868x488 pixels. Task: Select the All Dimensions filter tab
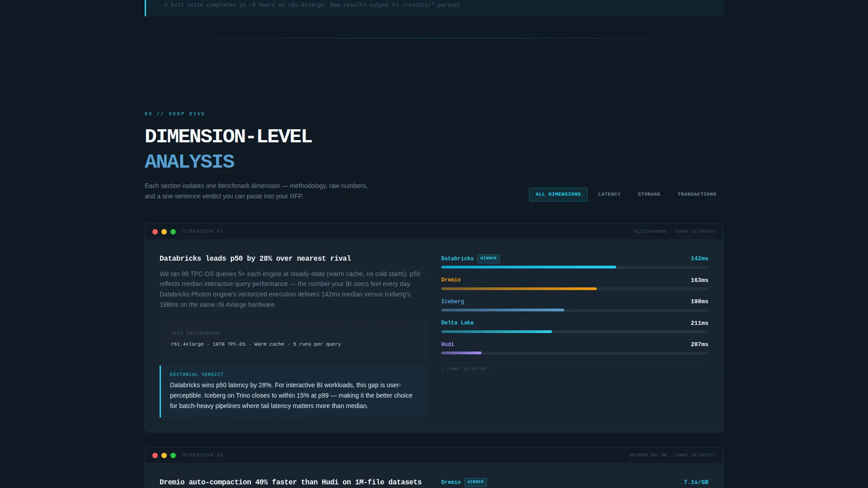pyautogui.click(x=558, y=194)
